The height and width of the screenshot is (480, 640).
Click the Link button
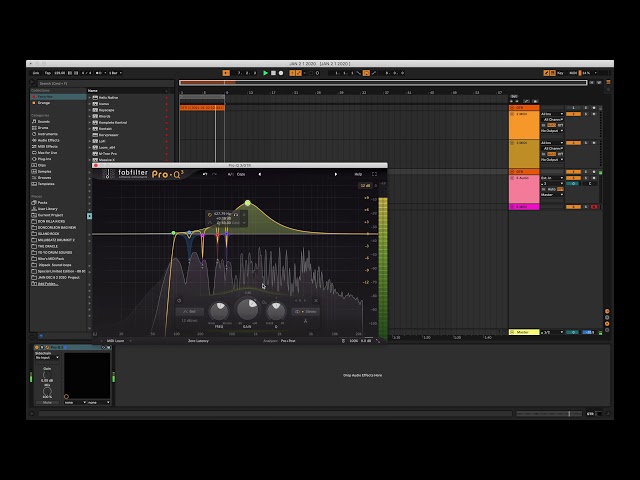(36, 73)
